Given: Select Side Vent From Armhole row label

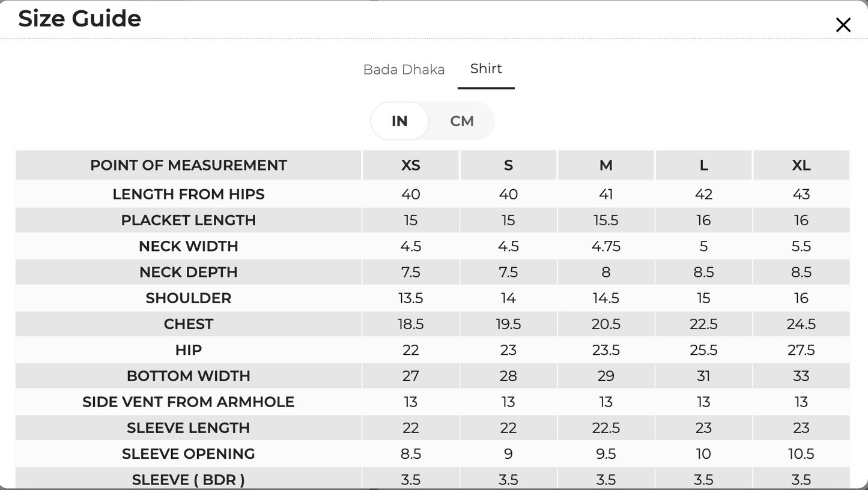Looking at the screenshot, I should click(x=189, y=402).
